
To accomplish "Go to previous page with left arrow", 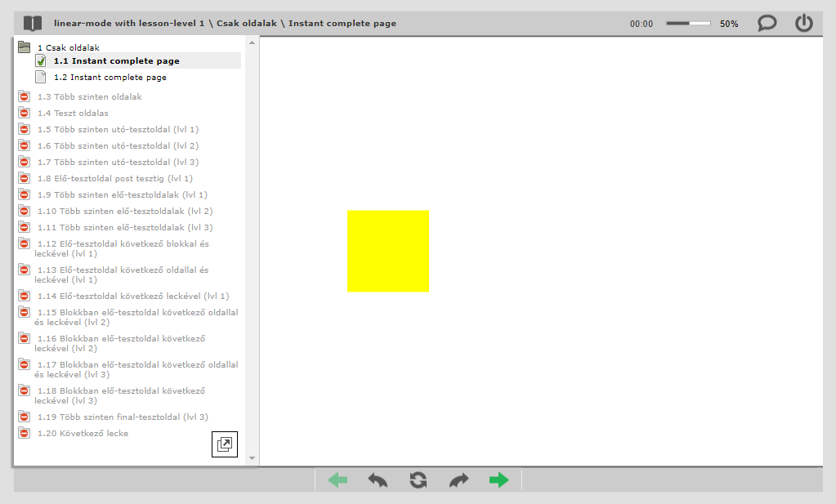I will [338, 480].
